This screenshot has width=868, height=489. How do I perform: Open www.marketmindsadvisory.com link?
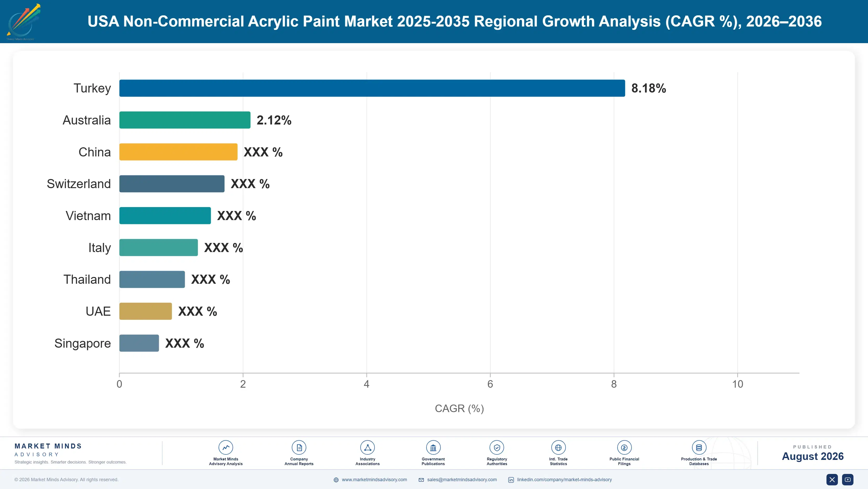pyautogui.click(x=374, y=480)
